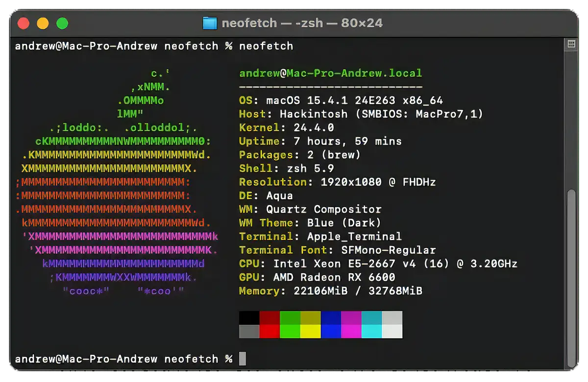Click the yellow "Memory" label
The width and height of the screenshot is (588, 382).
pos(259,291)
